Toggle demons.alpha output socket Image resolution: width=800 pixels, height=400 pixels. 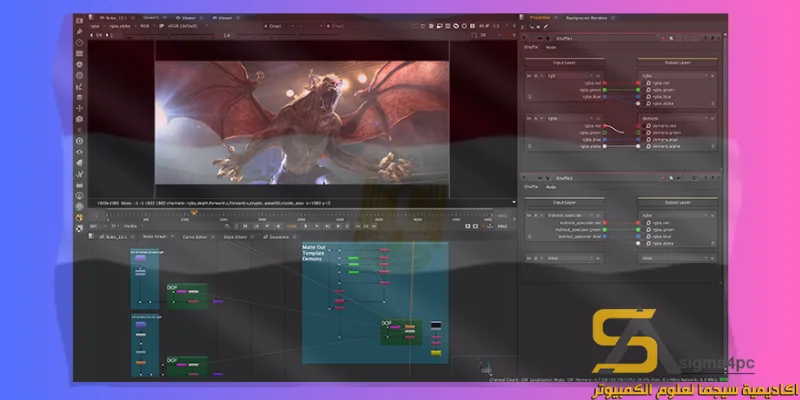638,146
